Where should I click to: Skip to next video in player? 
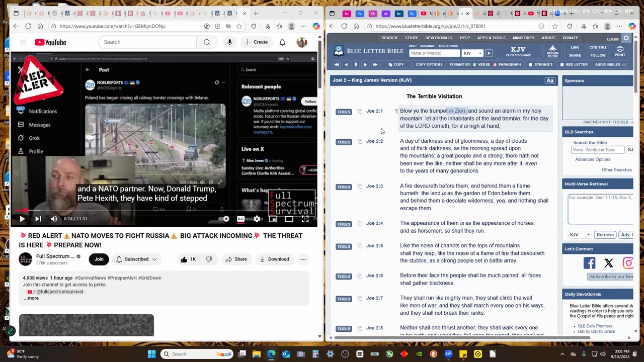pyautogui.click(x=38, y=219)
